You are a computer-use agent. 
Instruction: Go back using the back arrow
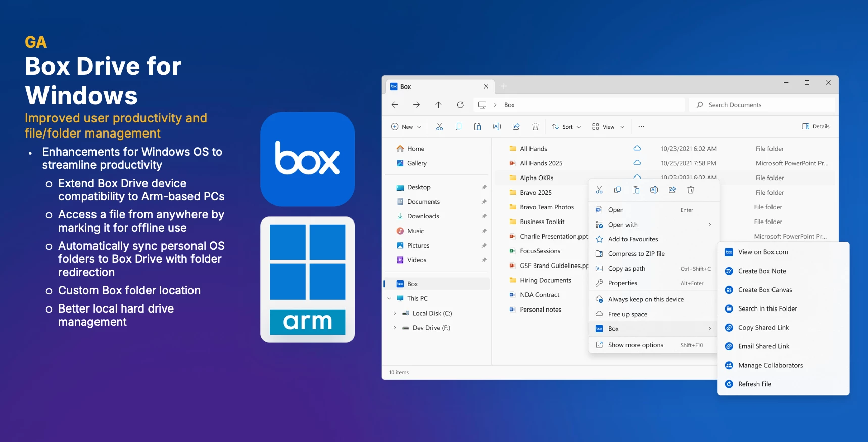tap(395, 105)
